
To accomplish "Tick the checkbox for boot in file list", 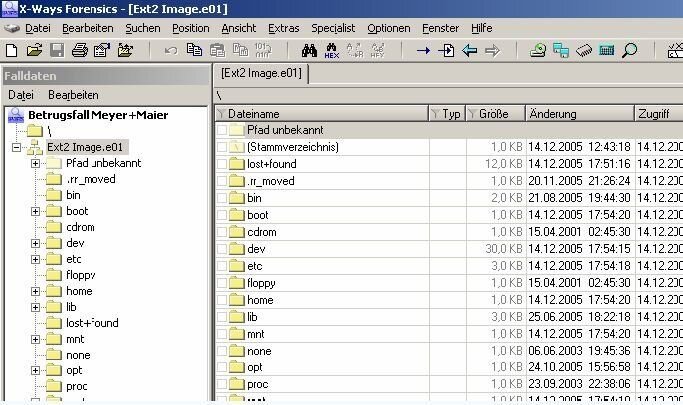I will (222, 215).
